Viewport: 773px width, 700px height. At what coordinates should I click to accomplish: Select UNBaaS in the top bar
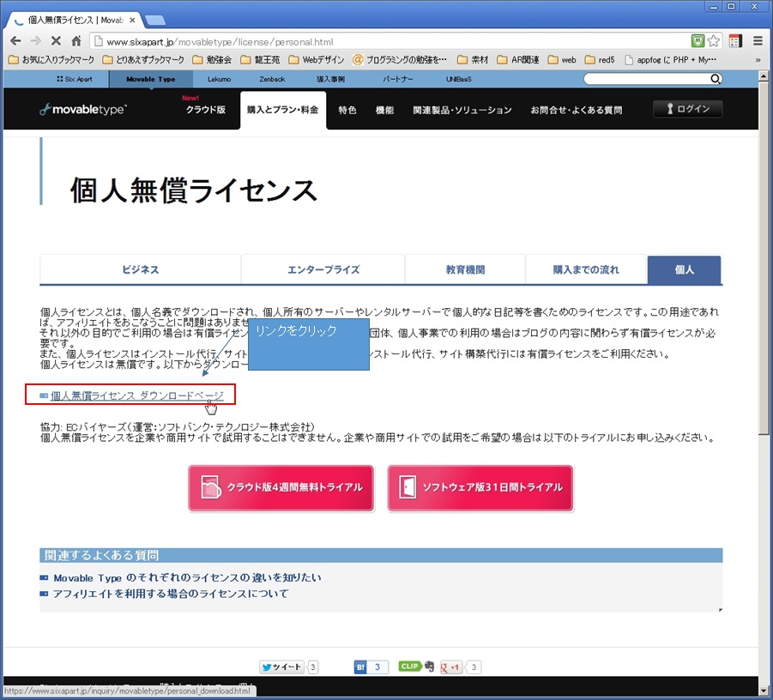click(459, 79)
